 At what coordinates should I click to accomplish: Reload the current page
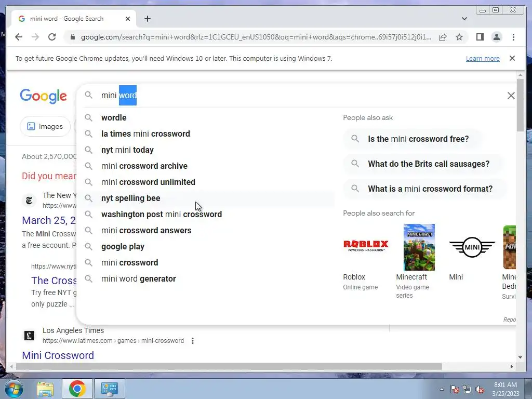click(x=52, y=37)
